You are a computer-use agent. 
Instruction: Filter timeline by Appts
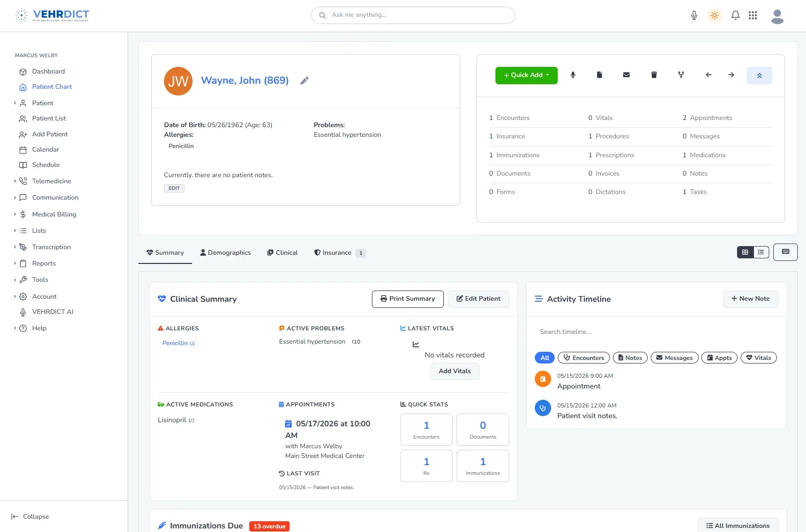click(x=719, y=358)
